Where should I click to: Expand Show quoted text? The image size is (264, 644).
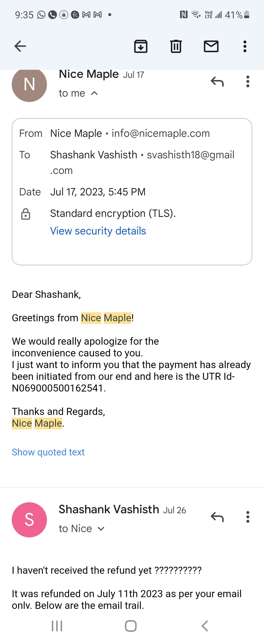tap(48, 452)
